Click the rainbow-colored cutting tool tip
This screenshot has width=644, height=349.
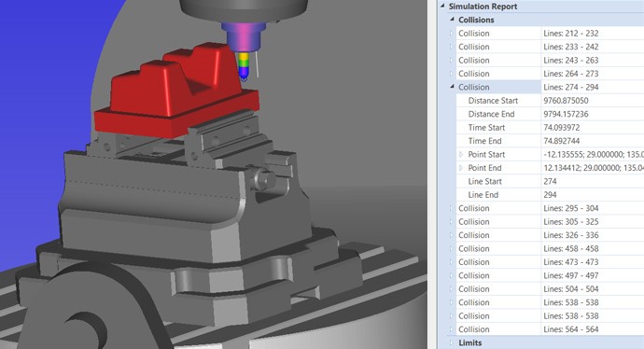[244, 66]
